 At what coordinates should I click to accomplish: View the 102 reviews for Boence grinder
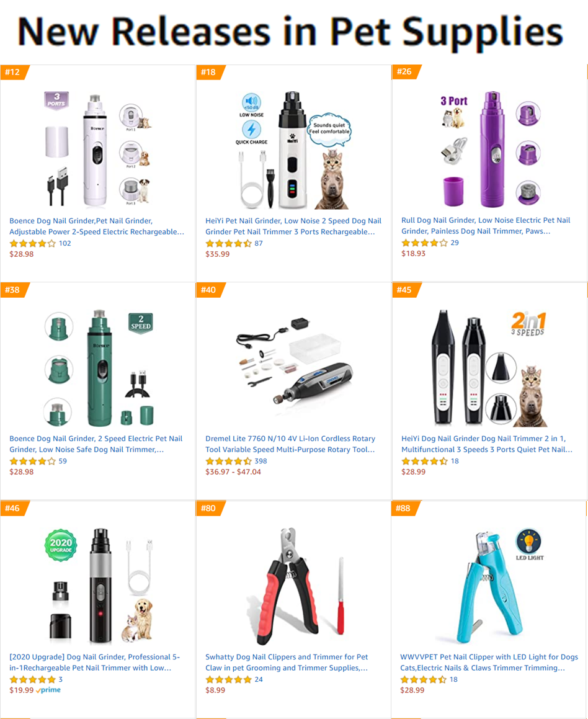tap(65, 243)
